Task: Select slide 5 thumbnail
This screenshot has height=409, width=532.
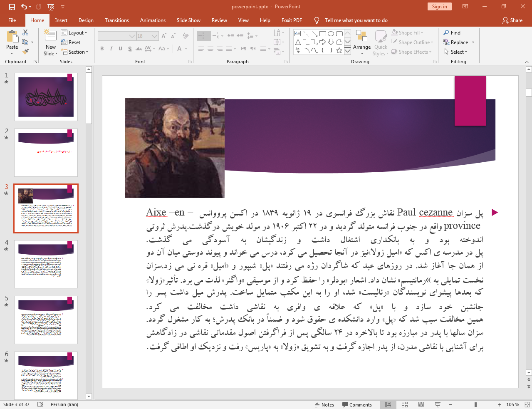Action: coord(46,320)
